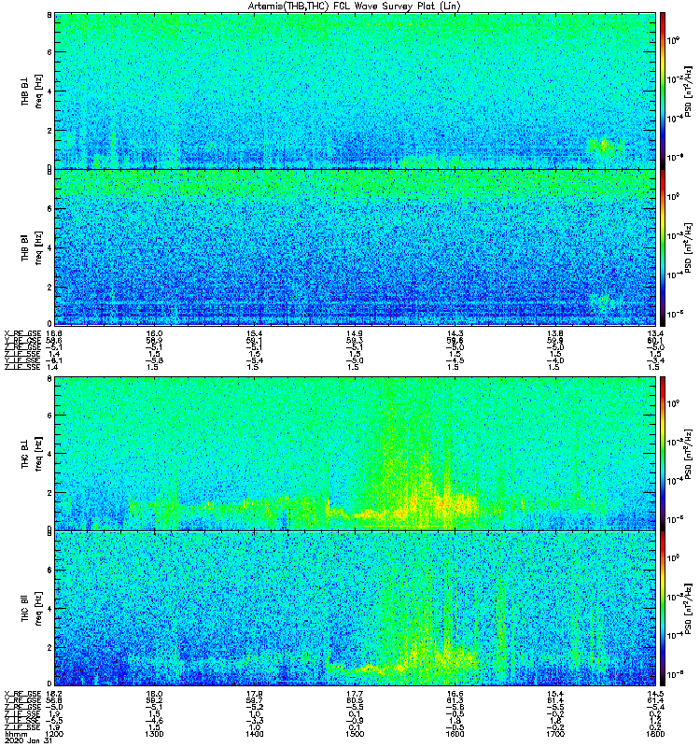Click the PSD [nT²/Hz] label beside THC B-parallel colorbar
700x747 pixels.
click(689, 609)
